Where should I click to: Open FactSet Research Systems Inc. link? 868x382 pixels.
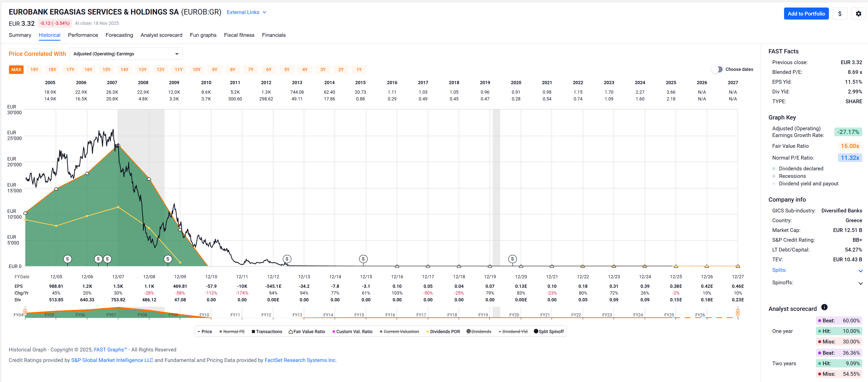(x=300, y=360)
